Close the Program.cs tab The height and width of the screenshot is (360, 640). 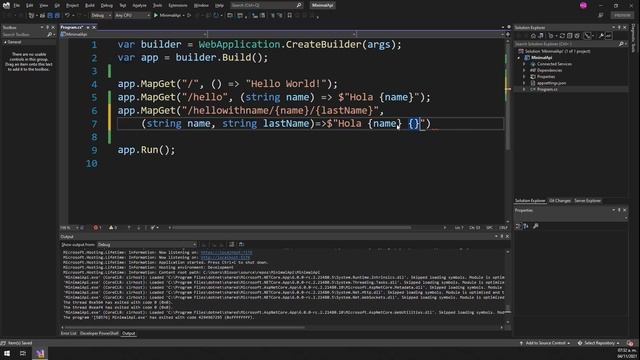[94, 27]
